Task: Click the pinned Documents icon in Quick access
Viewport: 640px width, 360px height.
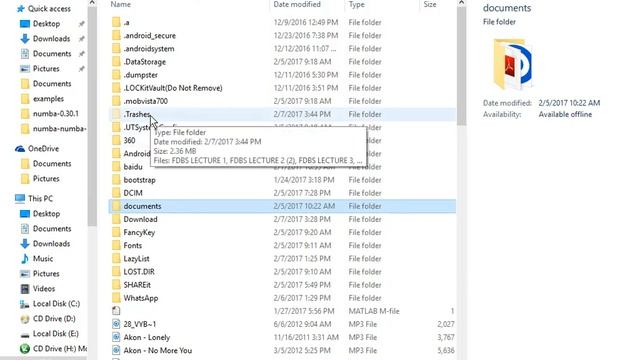Action: tap(25, 53)
